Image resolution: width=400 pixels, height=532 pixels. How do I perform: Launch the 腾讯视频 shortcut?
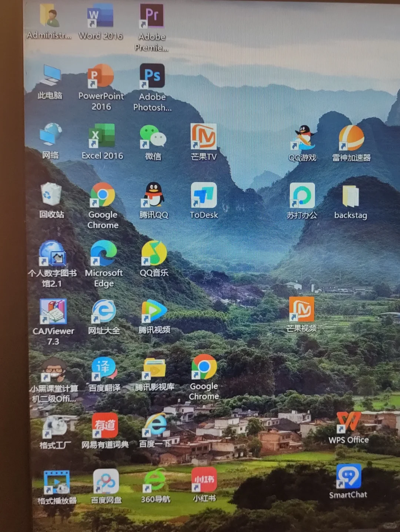pos(154,311)
